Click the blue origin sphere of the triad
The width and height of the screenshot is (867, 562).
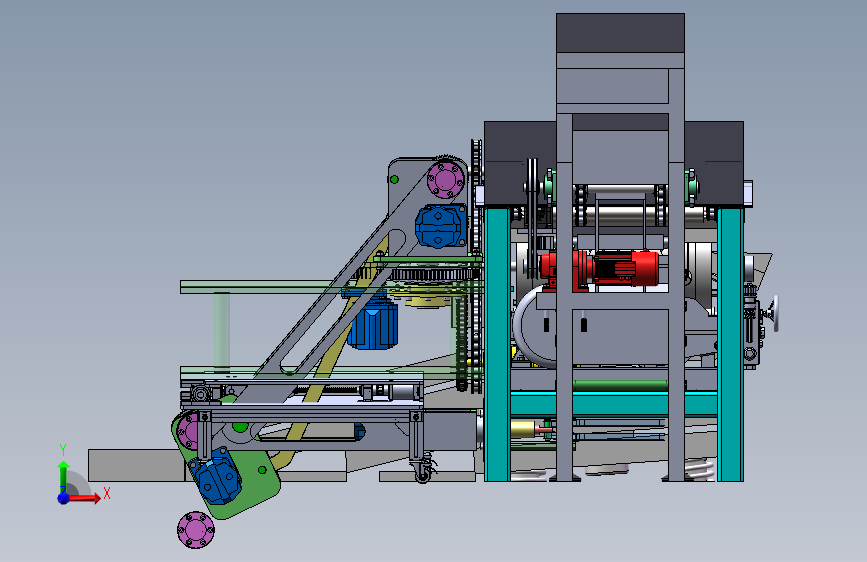click(x=64, y=498)
